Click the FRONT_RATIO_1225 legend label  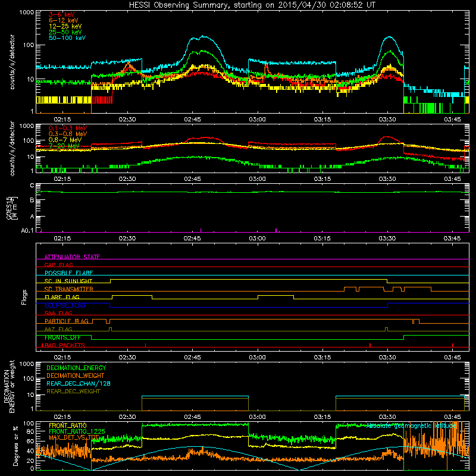(77, 431)
